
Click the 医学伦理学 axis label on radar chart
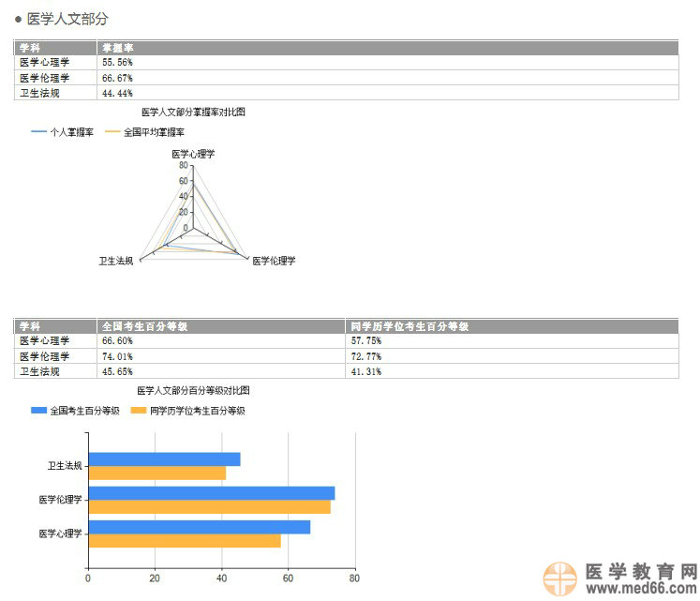tap(274, 261)
